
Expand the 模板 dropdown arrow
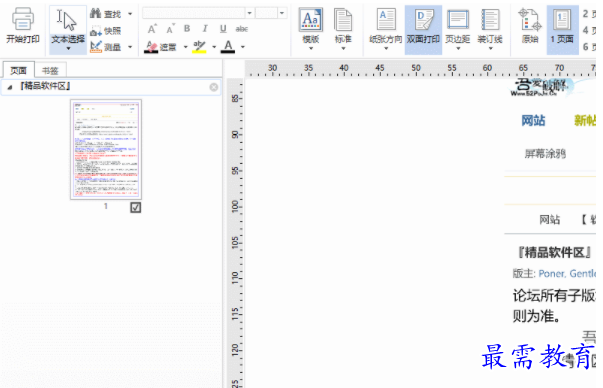[x=311, y=49]
